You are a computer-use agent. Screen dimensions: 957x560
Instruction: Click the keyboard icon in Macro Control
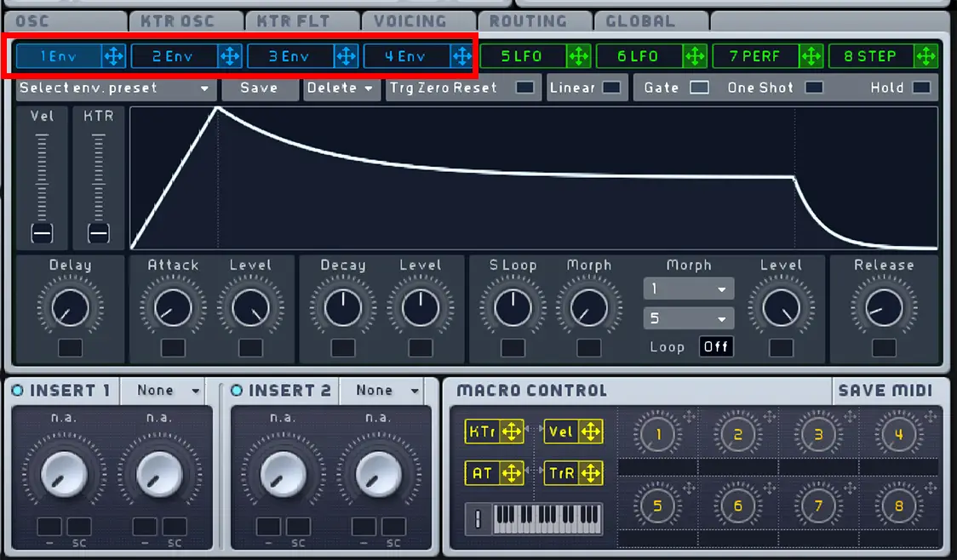click(x=533, y=517)
